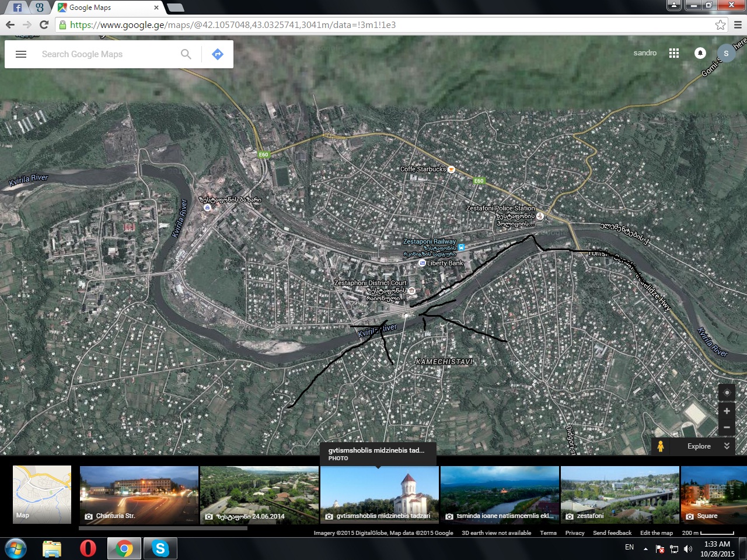Screen dimensions: 747x560
Task: Collapse the Explore photo strip
Action: pyautogui.click(x=727, y=446)
